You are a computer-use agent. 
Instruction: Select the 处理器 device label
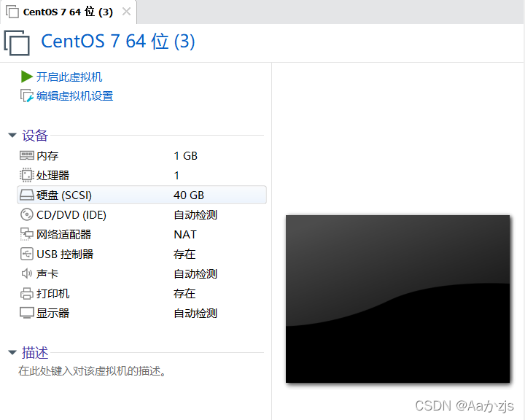click(x=53, y=175)
